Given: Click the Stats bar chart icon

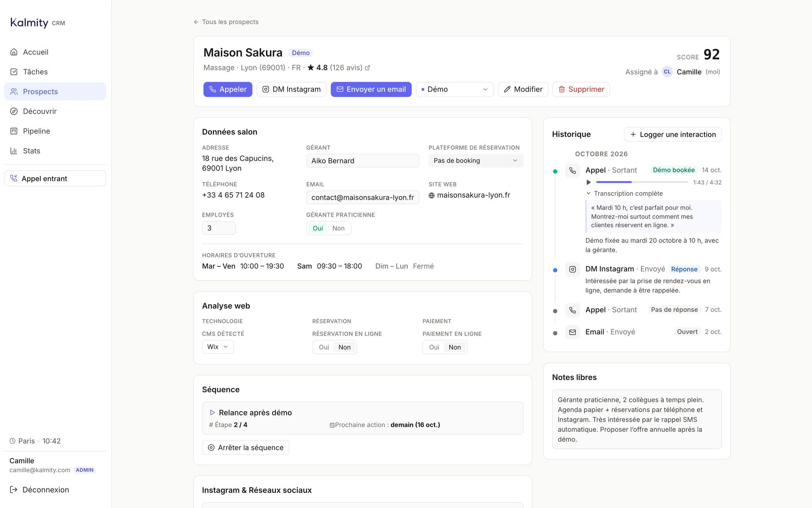Looking at the screenshot, I should 14,151.
